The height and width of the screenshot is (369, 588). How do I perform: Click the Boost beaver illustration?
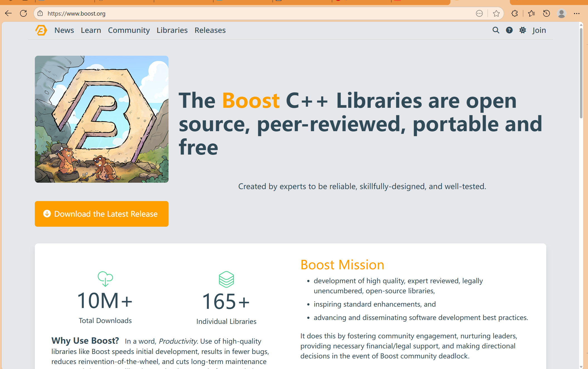(102, 119)
